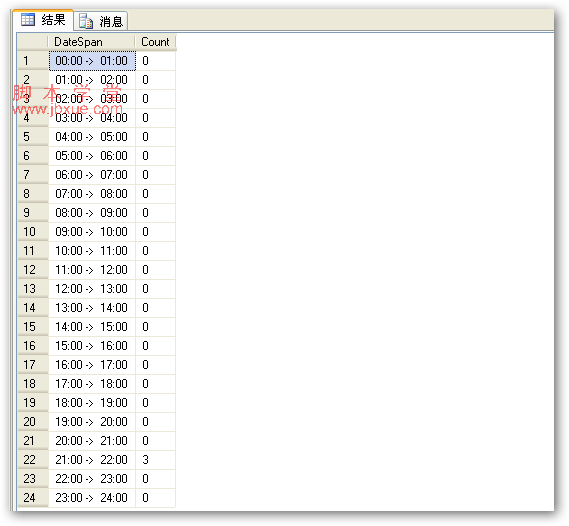Select row header number 24

pos(33,498)
